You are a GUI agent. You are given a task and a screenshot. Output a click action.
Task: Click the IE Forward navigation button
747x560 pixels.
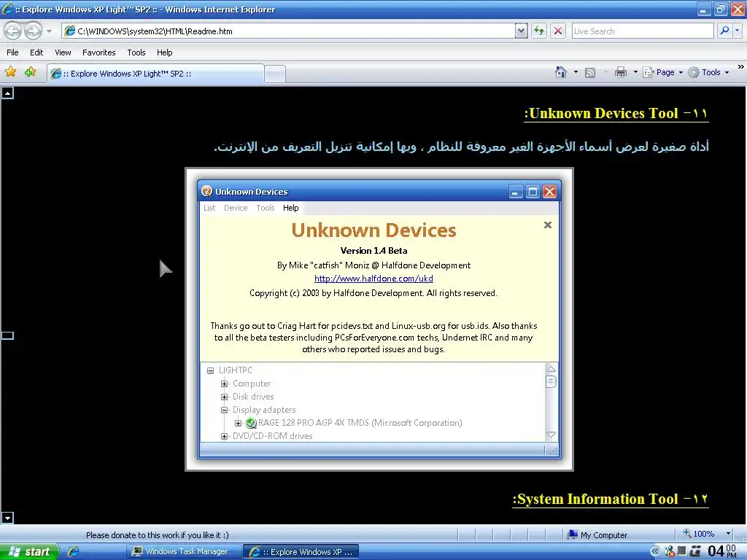click(33, 31)
